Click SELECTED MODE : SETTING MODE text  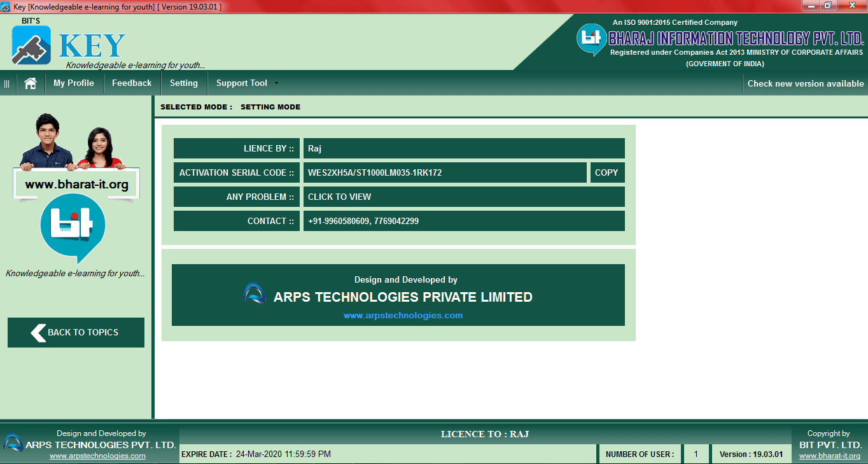[230, 107]
